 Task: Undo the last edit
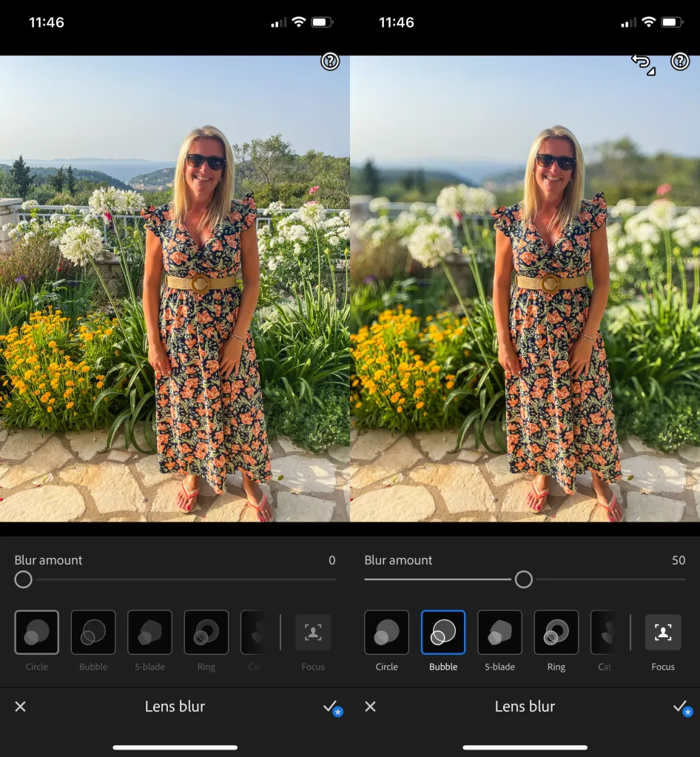(x=641, y=64)
